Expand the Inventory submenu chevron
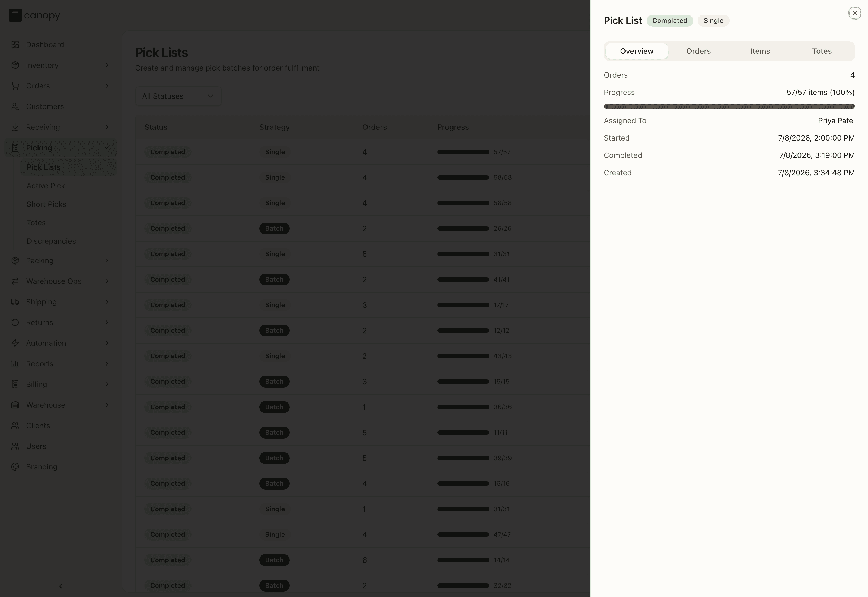Image resolution: width=868 pixels, height=597 pixels. click(x=107, y=65)
